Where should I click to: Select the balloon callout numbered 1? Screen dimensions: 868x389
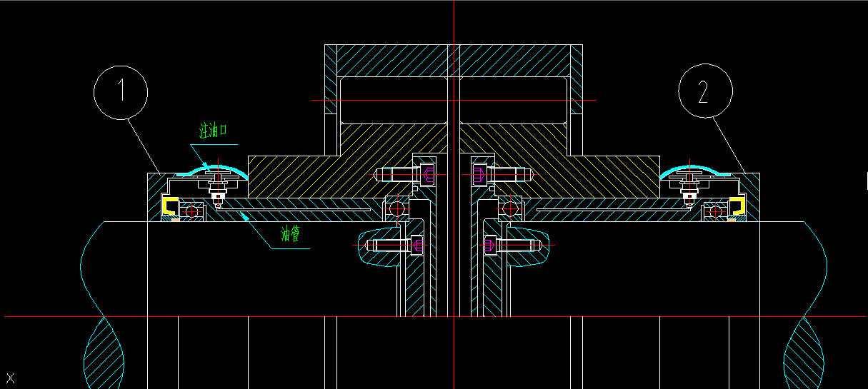pyautogui.click(x=120, y=91)
